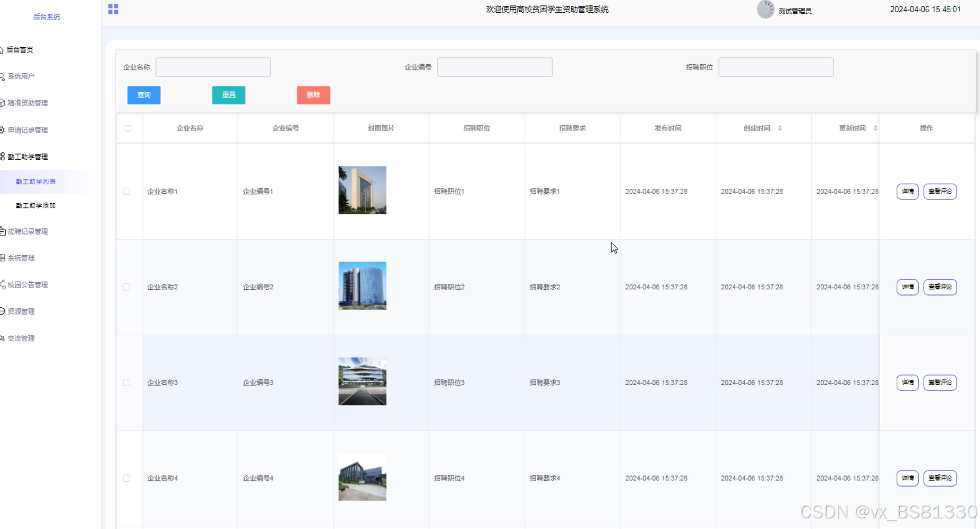
Task: Click cover image of 企业名称4
Action: tap(363, 477)
